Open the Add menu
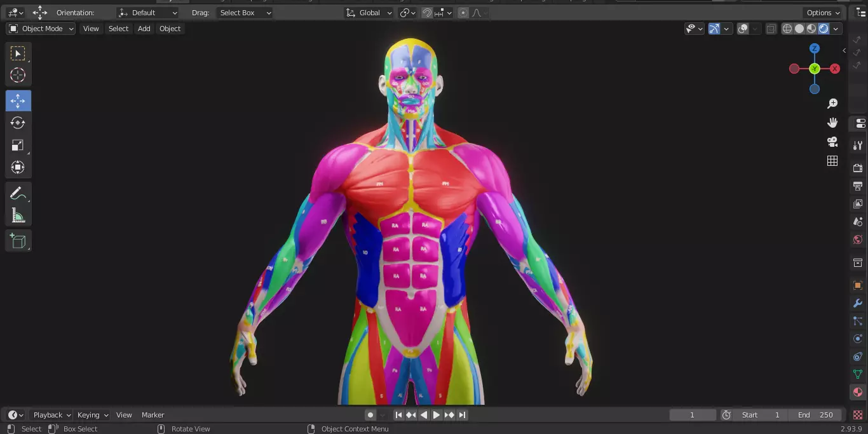The height and width of the screenshot is (434, 868). click(x=144, y=29)
